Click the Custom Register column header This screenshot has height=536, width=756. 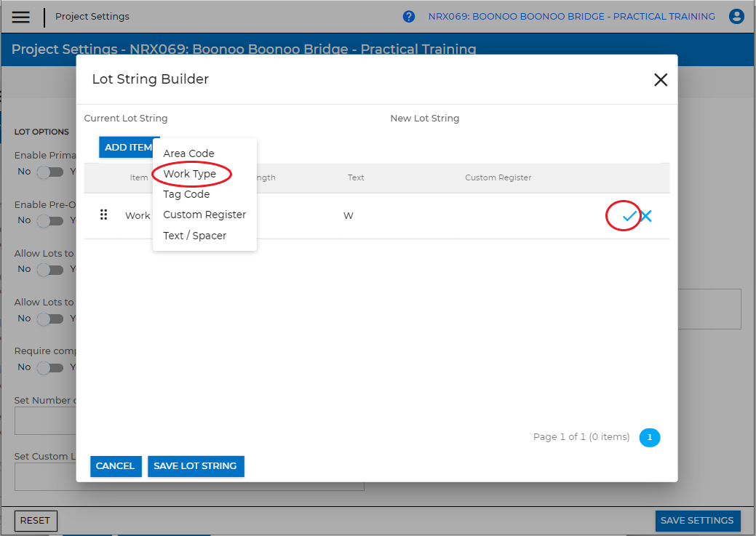(498, 177)
